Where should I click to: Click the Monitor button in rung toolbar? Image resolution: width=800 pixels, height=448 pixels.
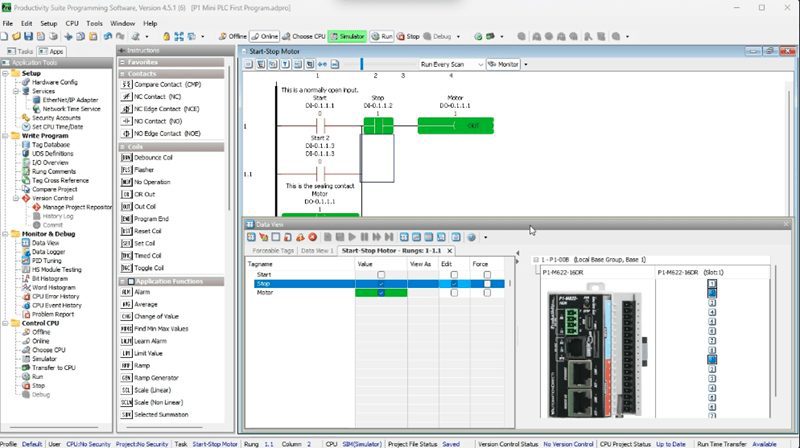point(503,64)
